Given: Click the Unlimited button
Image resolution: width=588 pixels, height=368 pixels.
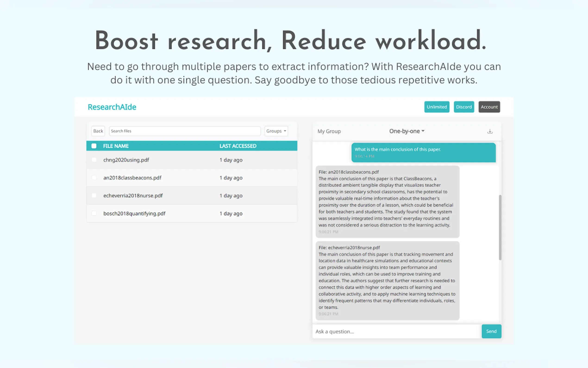Looking at the screenshot, I should (437, 107).
